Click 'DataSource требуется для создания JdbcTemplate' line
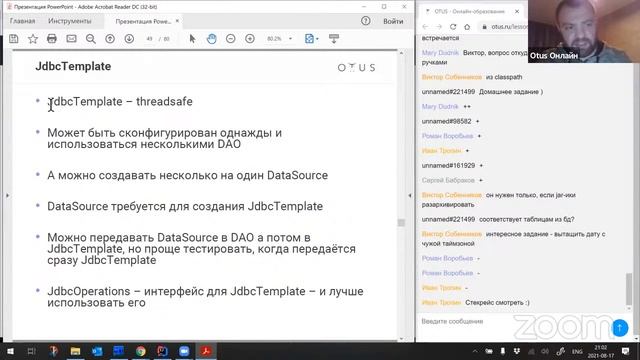 point(185,207)
